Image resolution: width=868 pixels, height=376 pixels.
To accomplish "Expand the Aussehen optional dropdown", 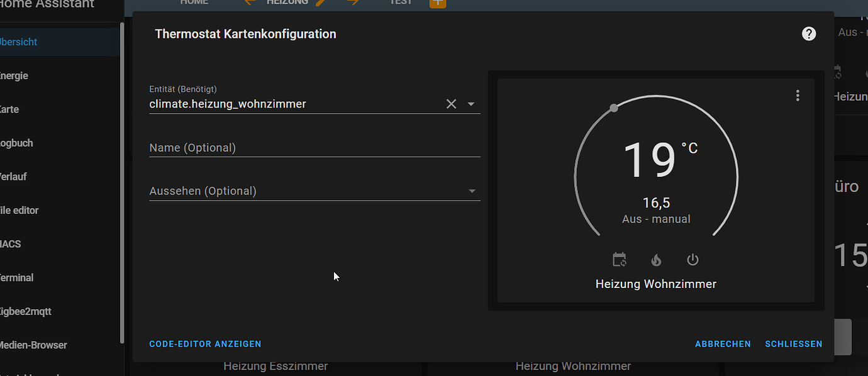I will 472,191.
